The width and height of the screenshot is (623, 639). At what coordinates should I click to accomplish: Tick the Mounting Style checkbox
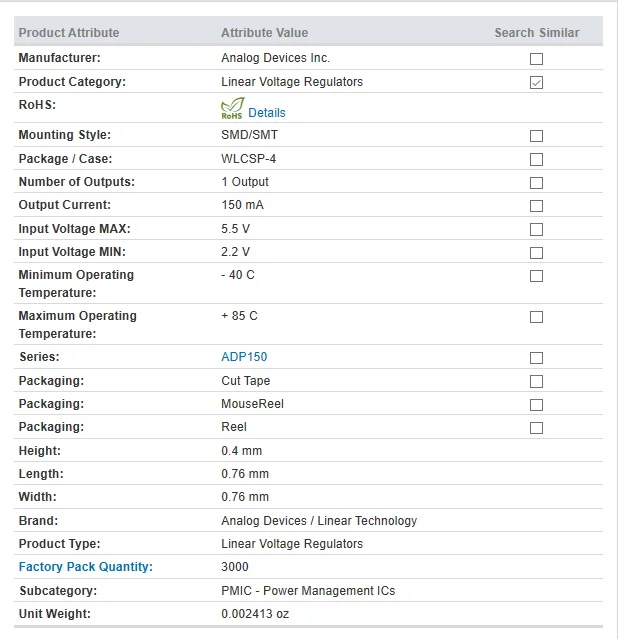tap(536, 136)
